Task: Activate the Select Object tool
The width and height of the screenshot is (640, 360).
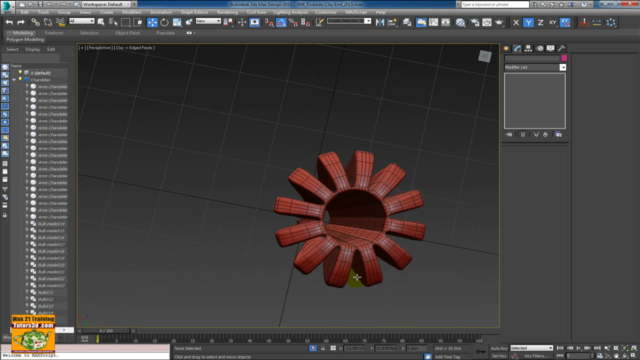Action: tap(101, 22)
